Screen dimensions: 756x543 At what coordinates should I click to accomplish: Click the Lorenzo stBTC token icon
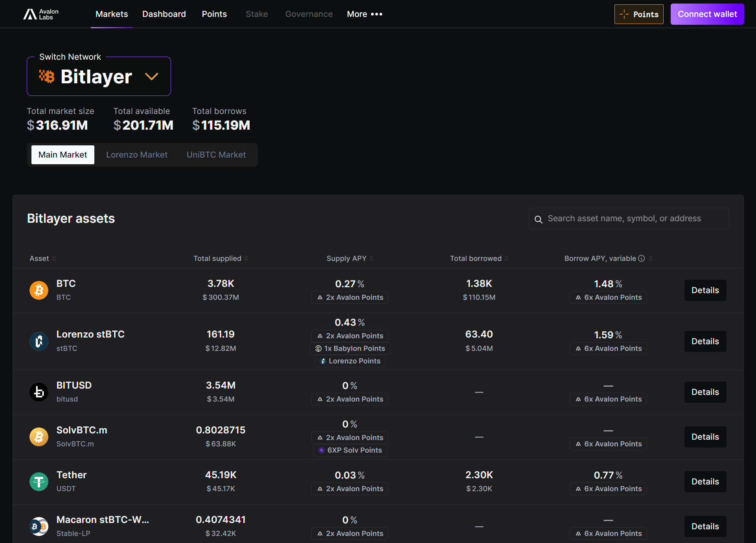click(39, 341)
